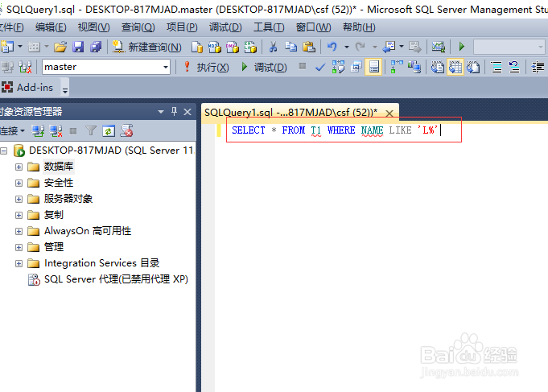Click the Object Explorer Filter funnel icon
The image size is (548, 392).
pyautogui.click(x=91, y=131)
